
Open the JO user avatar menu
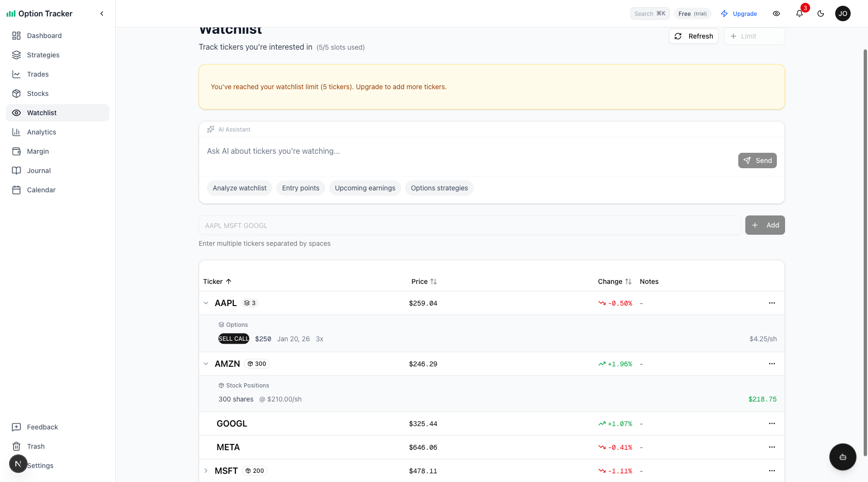click(x=842, y=13)
